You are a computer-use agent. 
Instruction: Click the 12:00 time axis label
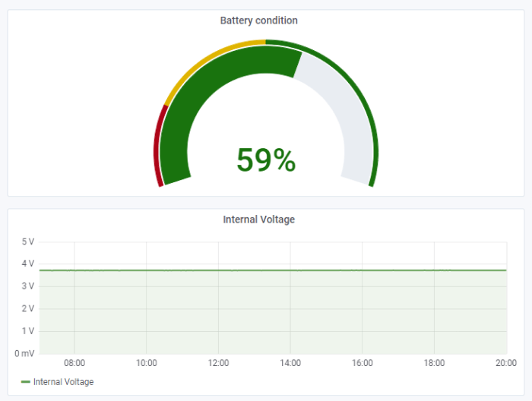pos(219,363)
